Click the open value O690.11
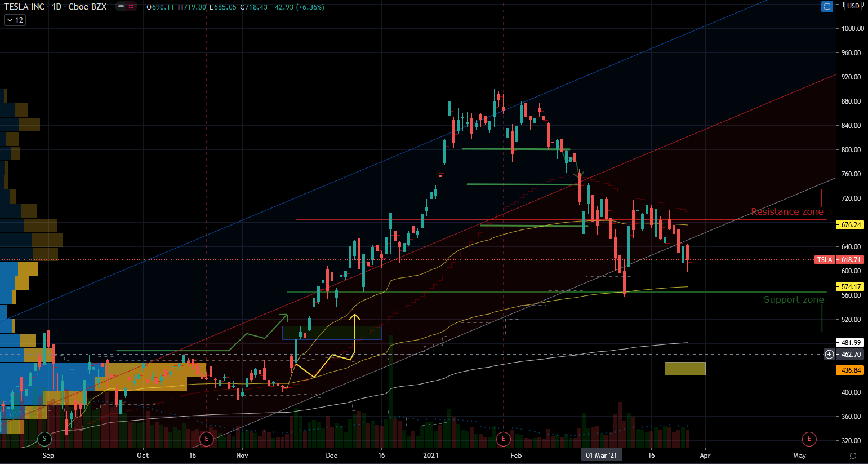This screenshot has width=868, height=464. 160,7
